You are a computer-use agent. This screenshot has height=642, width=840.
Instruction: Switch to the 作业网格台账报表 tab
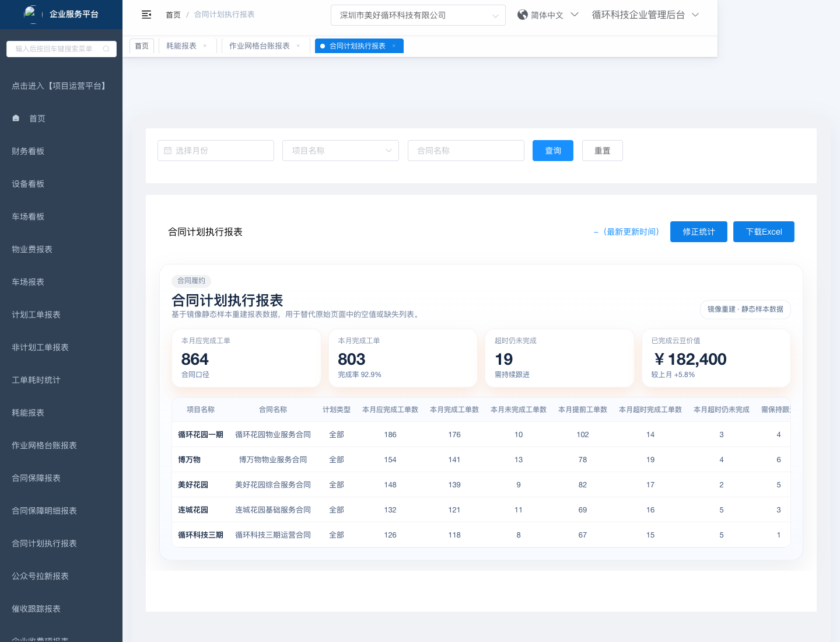pos(260,46)
